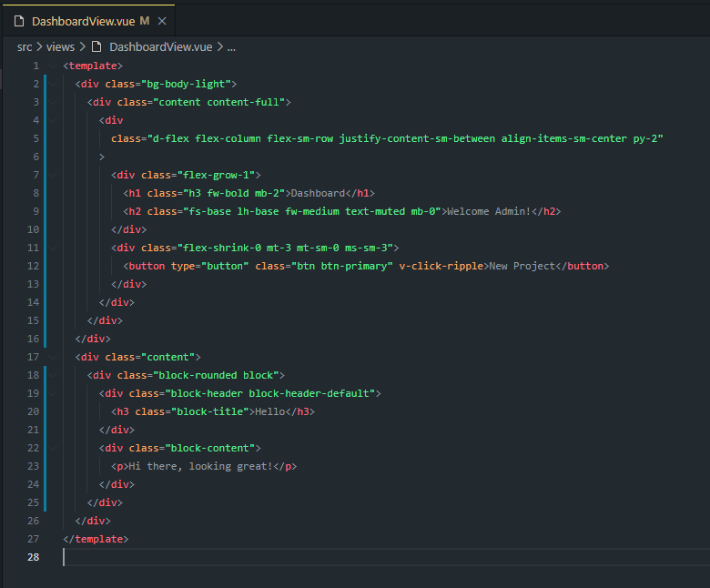This screenshot has height=588, width=710.
Task: Click the "btn btn-primary" class string
Action: pos(342,266)
